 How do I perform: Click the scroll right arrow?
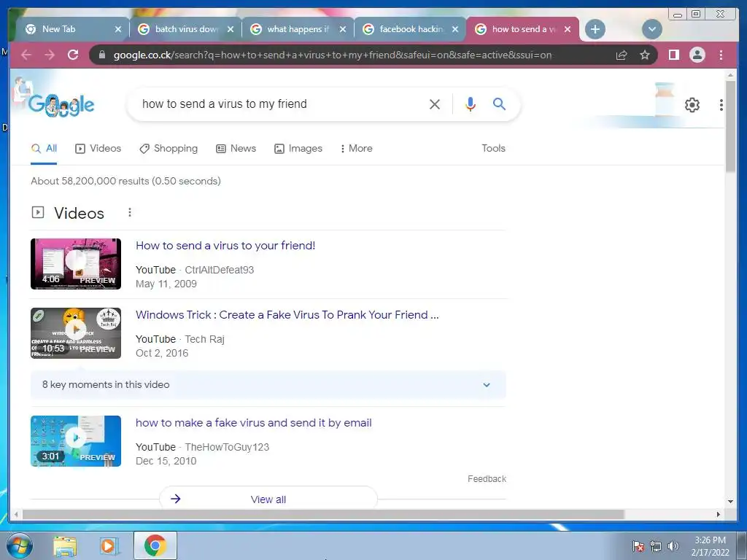[719, 514]
